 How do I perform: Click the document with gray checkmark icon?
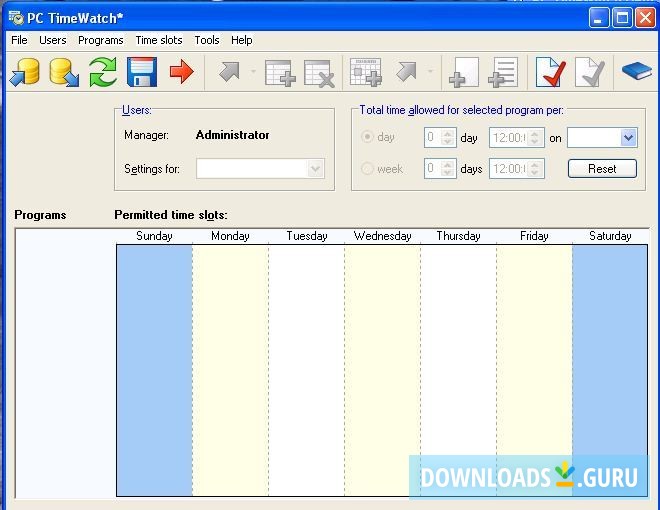point(589,72)
